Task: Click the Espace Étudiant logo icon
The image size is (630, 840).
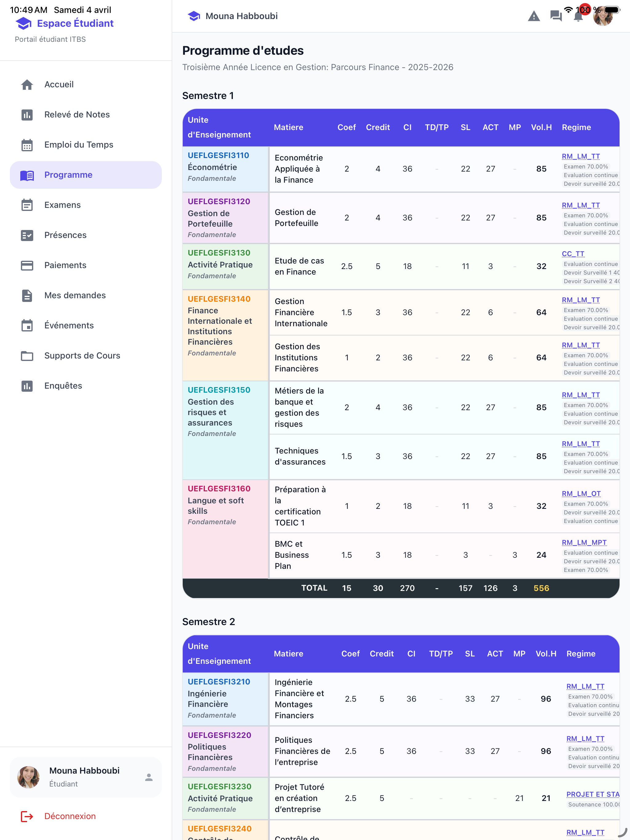Action: (x=24, y=24)
